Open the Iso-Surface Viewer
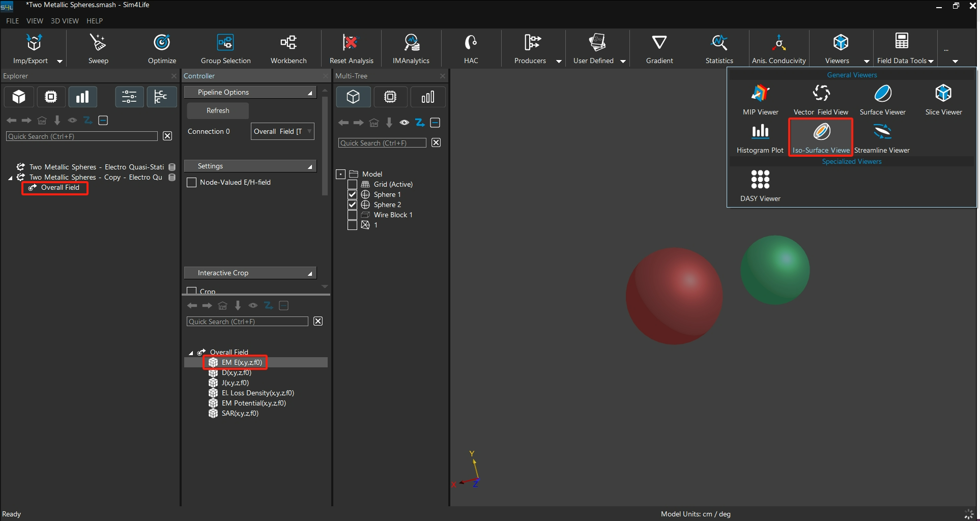 click(x=821, y=137)
